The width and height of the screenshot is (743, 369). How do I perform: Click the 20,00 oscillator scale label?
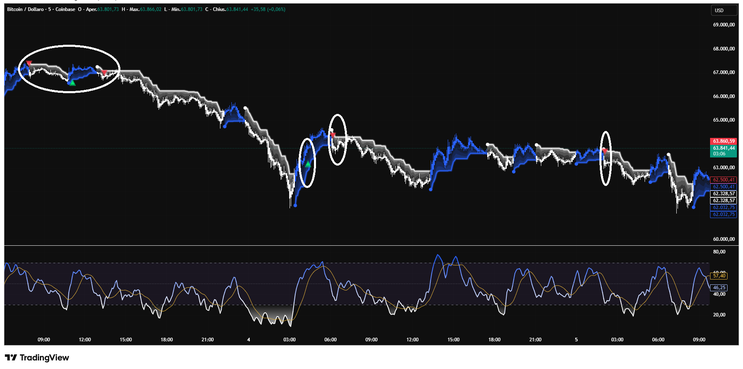[719, 315]
